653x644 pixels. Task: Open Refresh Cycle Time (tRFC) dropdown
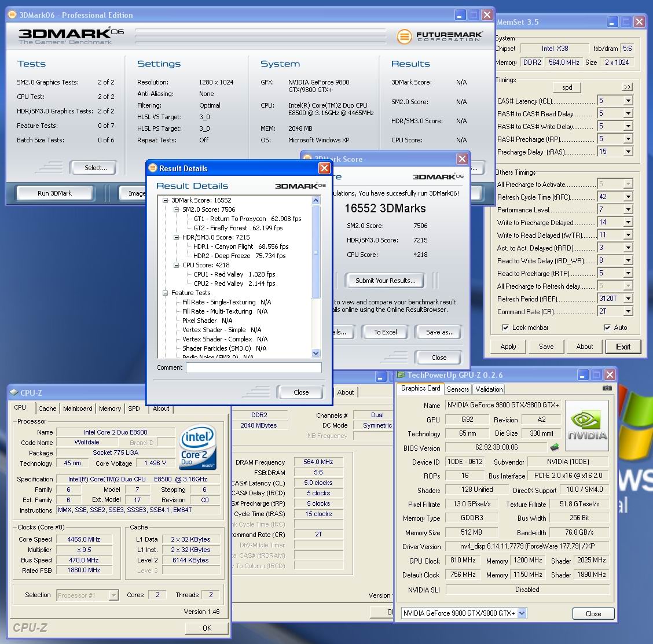coord(628,197)
